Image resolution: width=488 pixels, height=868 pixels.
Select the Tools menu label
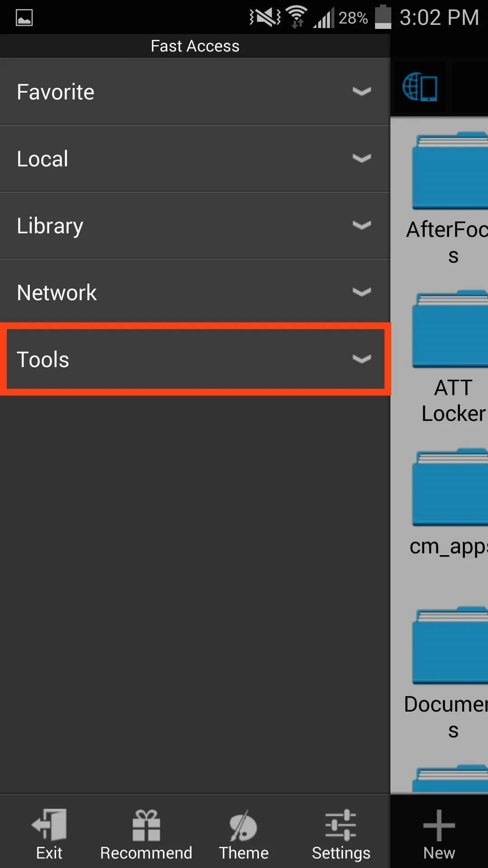click(43, 360)
